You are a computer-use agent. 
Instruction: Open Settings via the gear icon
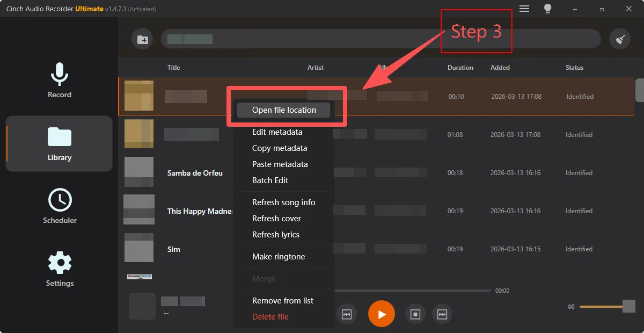pyautogui.click(x=59, y=269)
